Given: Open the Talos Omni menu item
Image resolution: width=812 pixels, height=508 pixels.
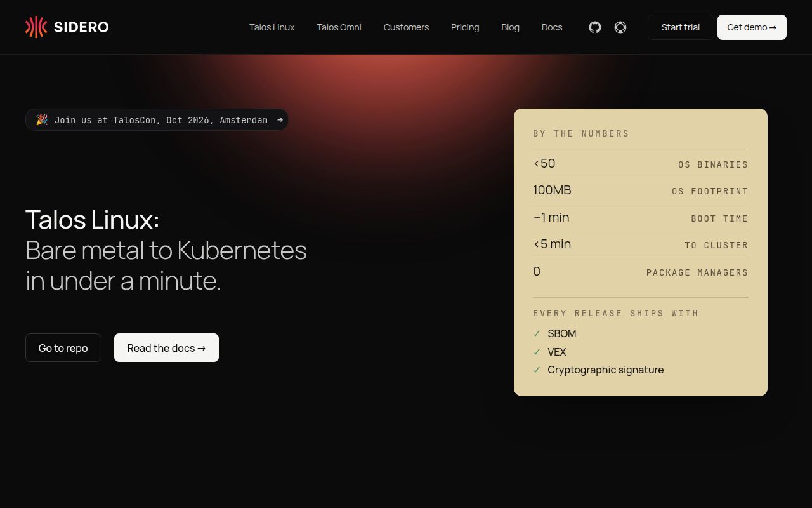Looking at the screenshot, I should (x=339, y=27).
